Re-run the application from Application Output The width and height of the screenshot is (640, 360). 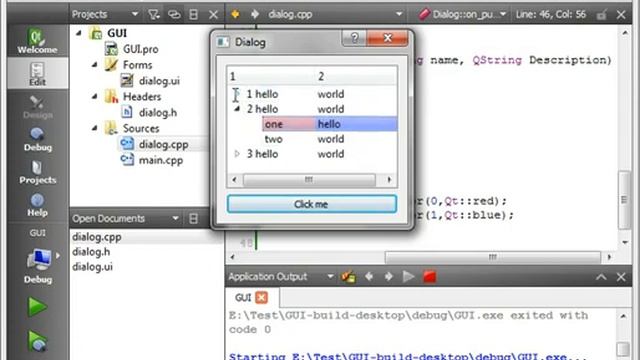click(408, 277)
